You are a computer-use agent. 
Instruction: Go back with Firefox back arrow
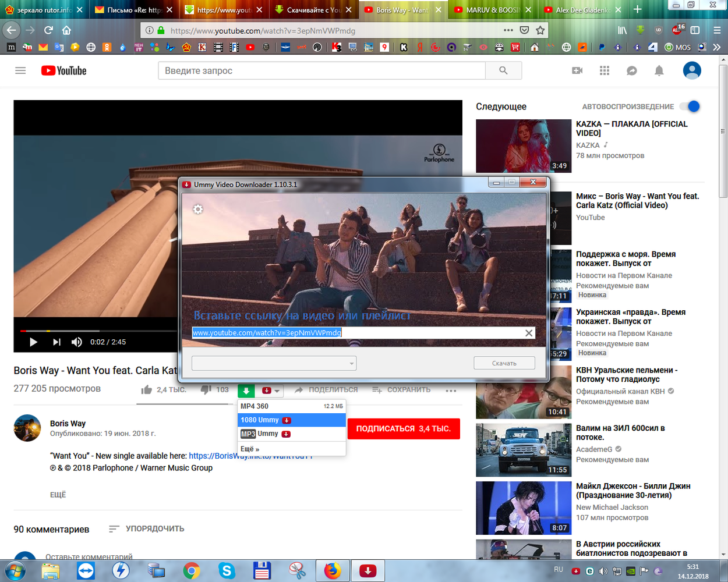12,30
